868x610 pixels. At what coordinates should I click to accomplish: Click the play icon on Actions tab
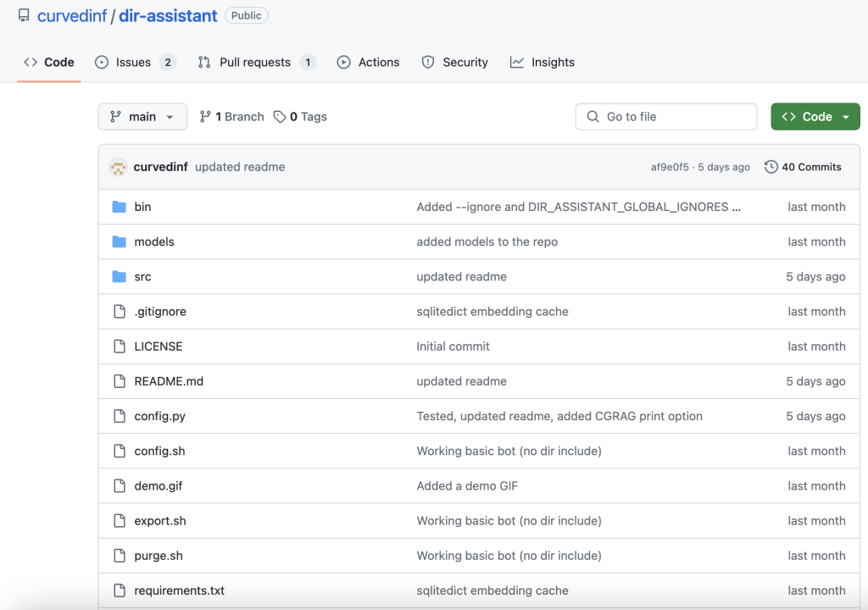(344, 62)
